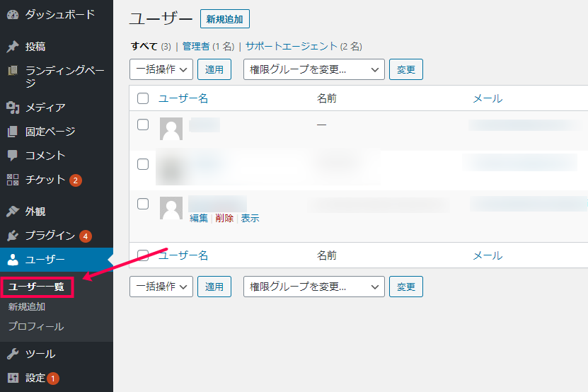Click the pushpin icon beside 投稿
Image resolution: width=588 pixels, height=392 pixels.
tap(13, 47)
